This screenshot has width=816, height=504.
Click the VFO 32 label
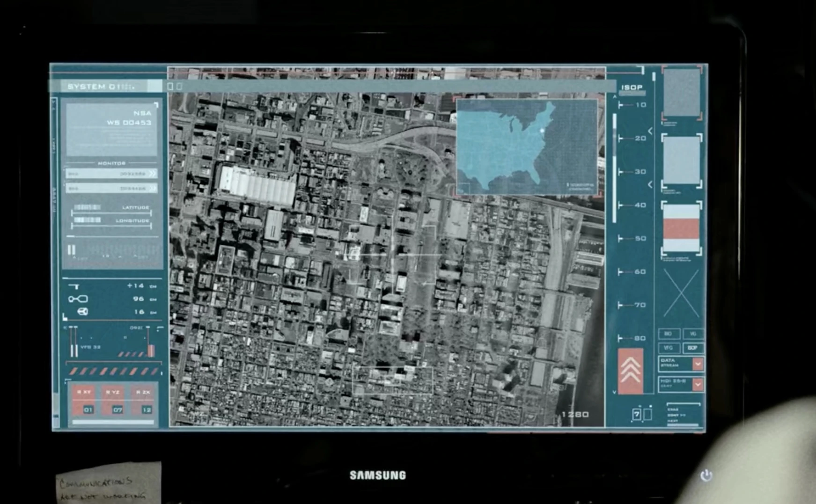[x=90, y=347]
